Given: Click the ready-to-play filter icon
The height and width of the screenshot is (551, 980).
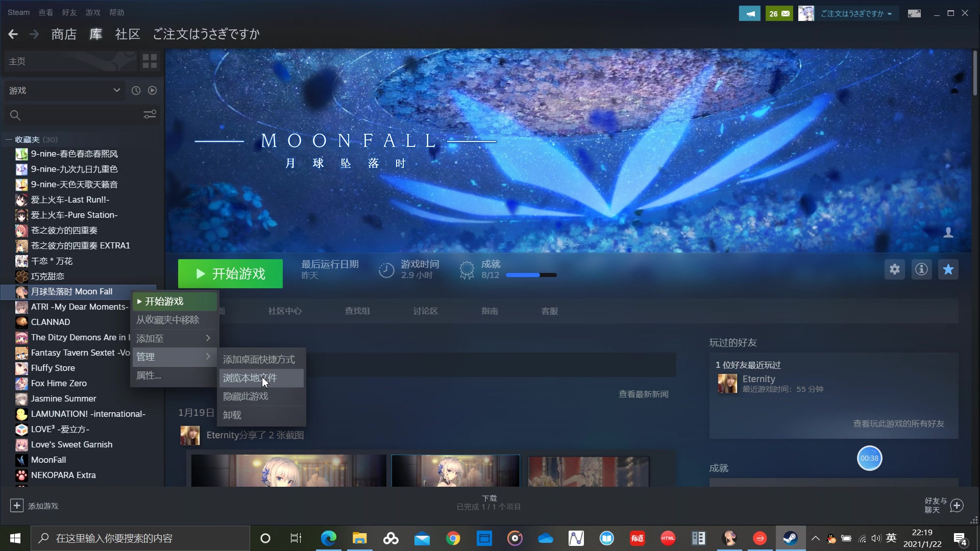Looking at the screenshot, I should click(152, 90).
